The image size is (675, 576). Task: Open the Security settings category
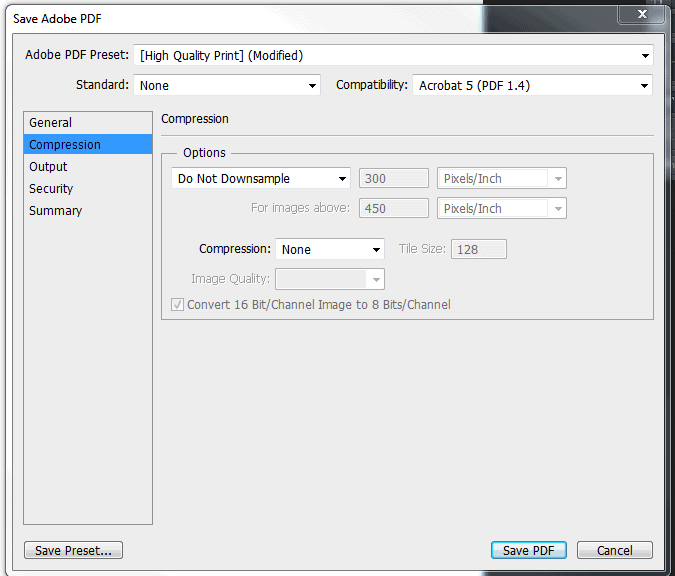[x=51, y=189]
